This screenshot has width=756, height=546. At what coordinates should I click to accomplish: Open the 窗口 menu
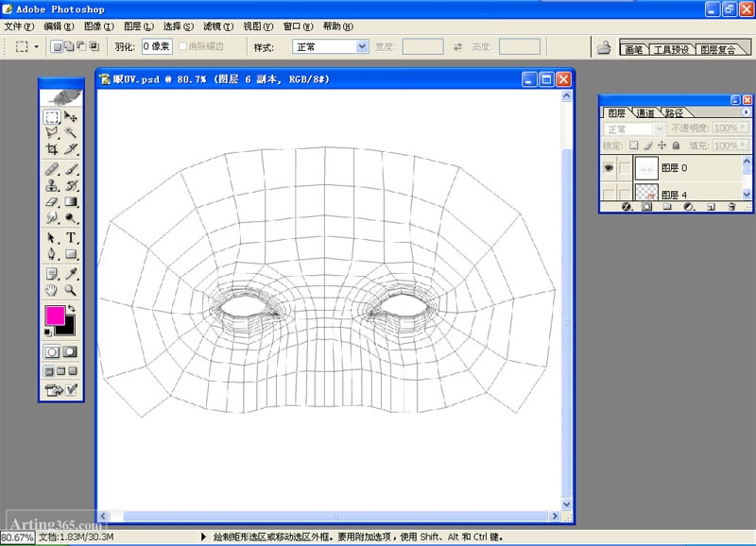(x=298, y=26)
